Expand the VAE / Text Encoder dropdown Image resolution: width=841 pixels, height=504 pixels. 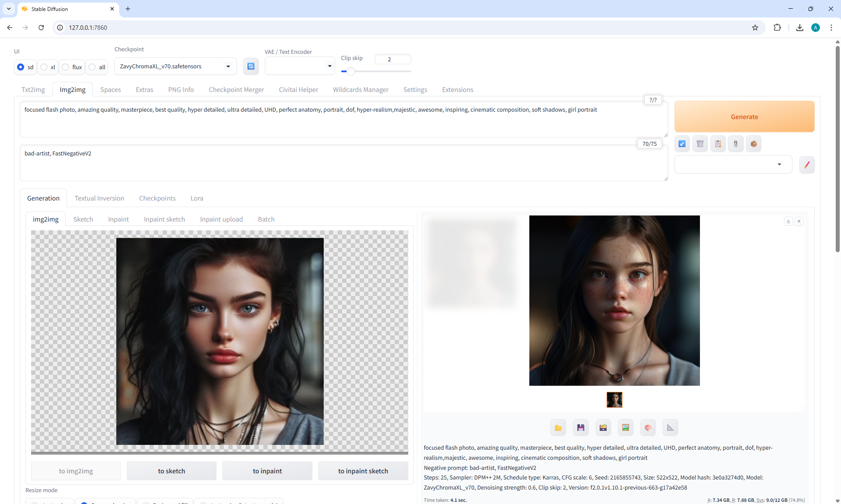point(300,66)
